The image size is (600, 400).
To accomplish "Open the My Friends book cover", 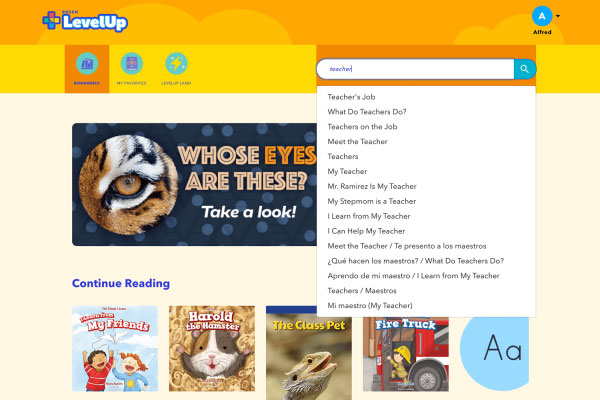I will pyautogui.click(x=115, y=349).
